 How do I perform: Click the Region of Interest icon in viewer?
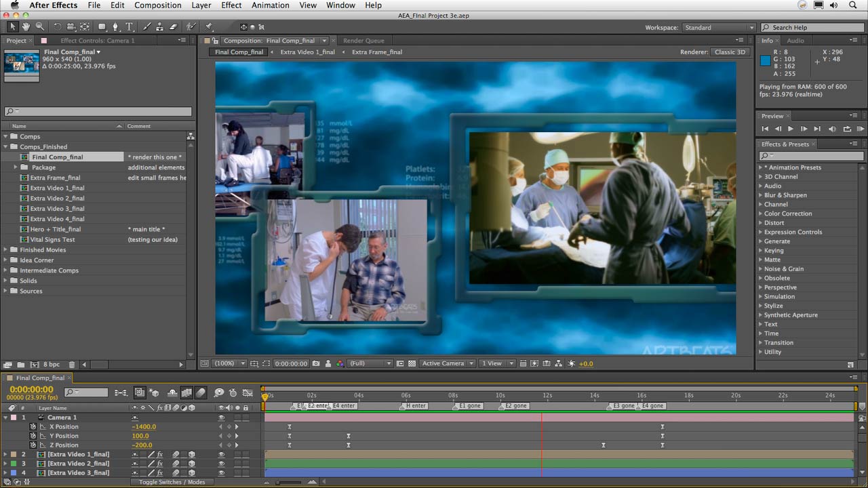pos(401,363)
